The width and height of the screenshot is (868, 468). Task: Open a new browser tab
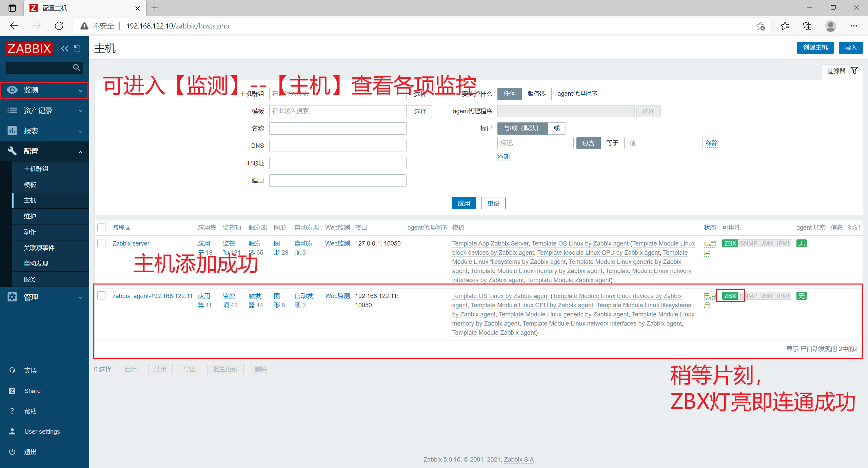coord(155,8)
